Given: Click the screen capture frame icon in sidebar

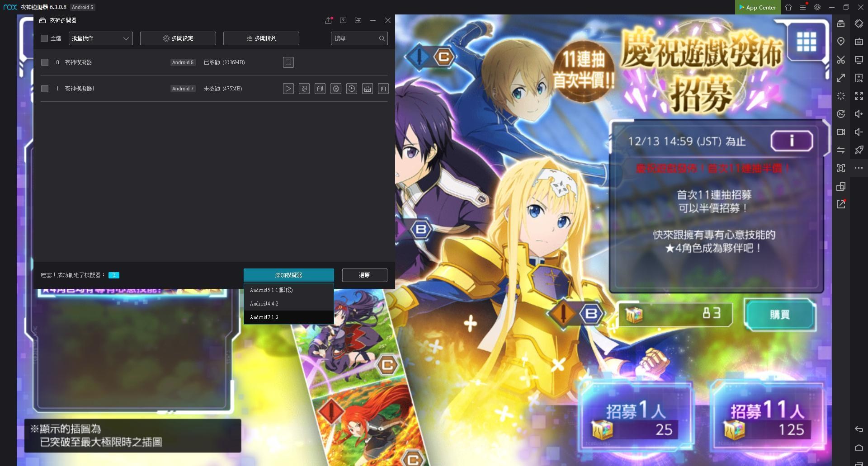Looking at the screenshot, I should [841, 168].
